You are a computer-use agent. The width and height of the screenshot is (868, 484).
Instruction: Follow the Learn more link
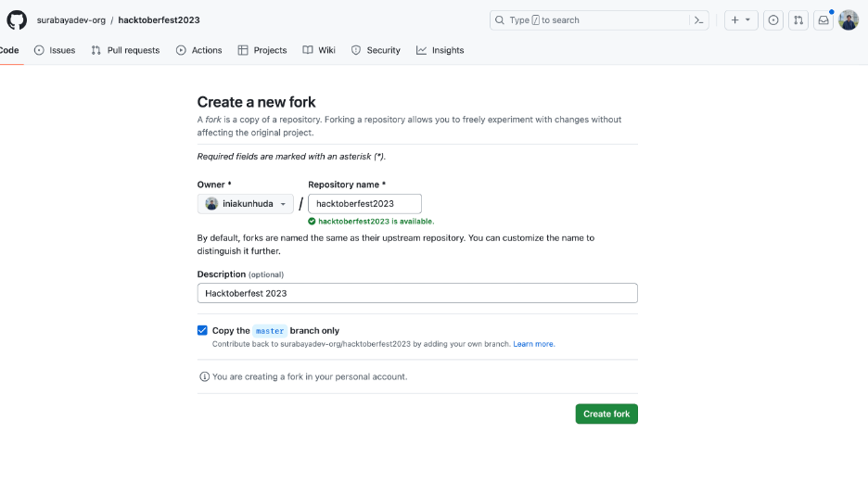533,344
